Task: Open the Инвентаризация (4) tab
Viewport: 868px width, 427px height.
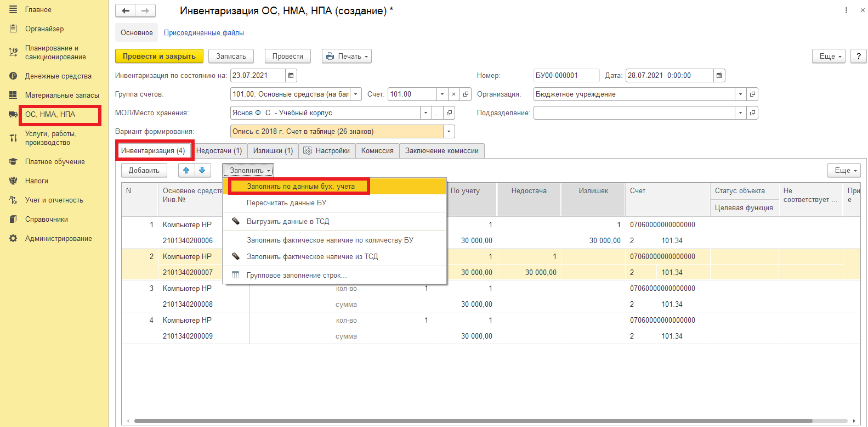Action: pyautogui.click(x=153, y=150)
